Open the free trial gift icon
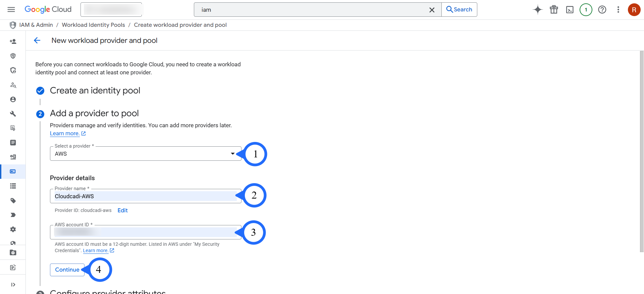The image size is (644, 294). point(554,10)
